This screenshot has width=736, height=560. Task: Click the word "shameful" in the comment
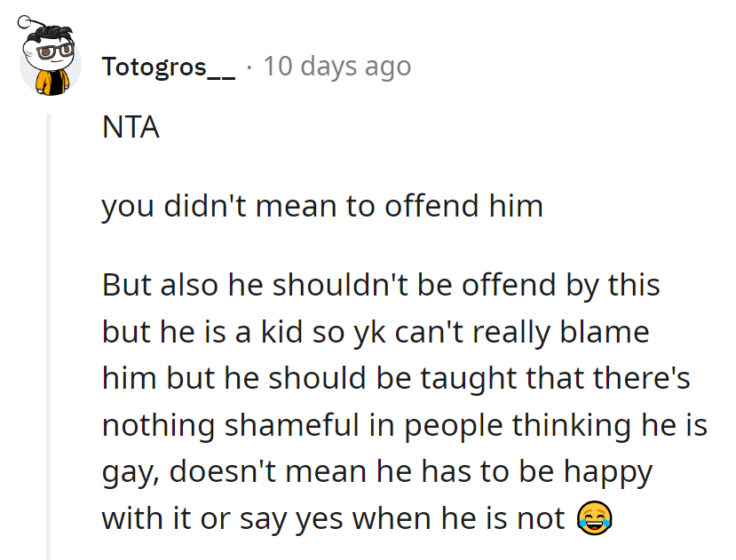tap(282, 426)
